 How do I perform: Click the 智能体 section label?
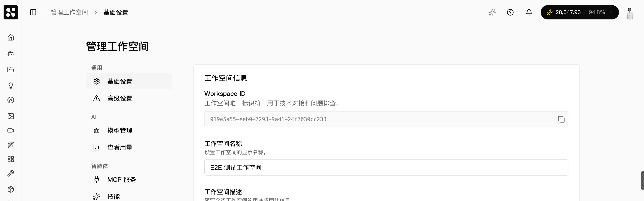[x=100, y=166]
